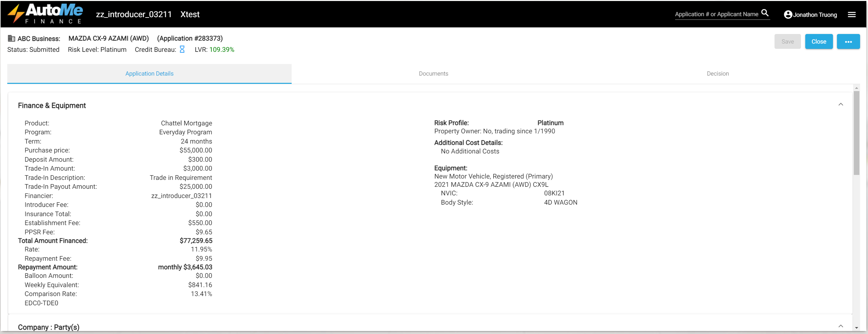Viewport: 868px width, 334px height.
Task: Click the zz_introducer_03211 header text
Action: tap(134, 15)
